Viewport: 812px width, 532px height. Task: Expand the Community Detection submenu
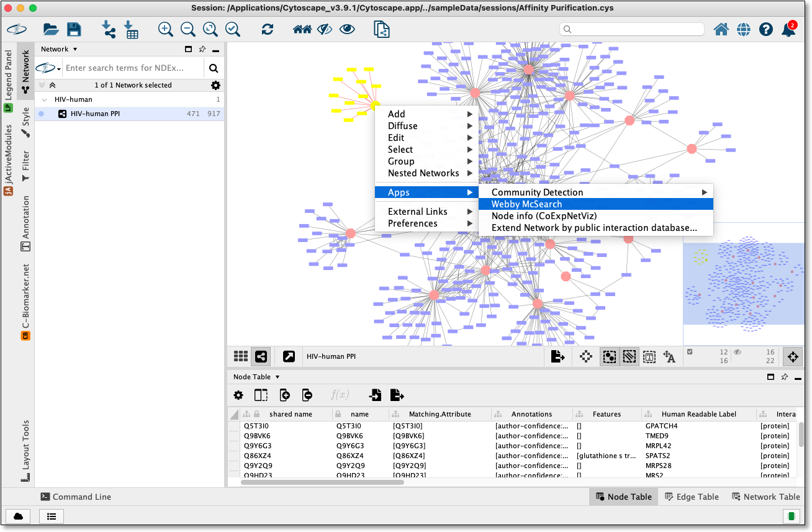click(x=596, y=192)
